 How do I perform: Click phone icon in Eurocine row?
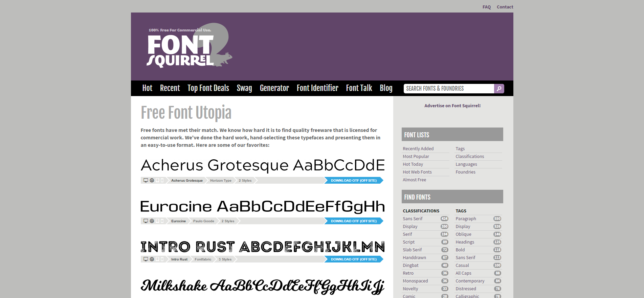[162, 221]
